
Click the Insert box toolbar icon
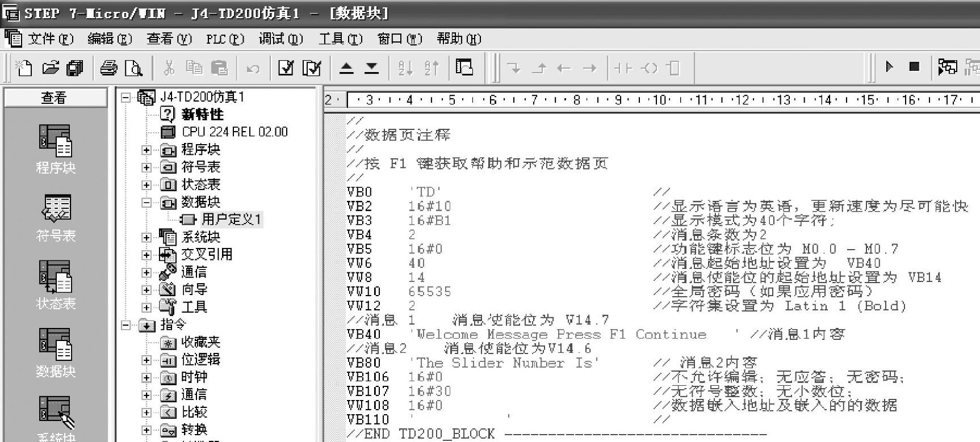673,68
